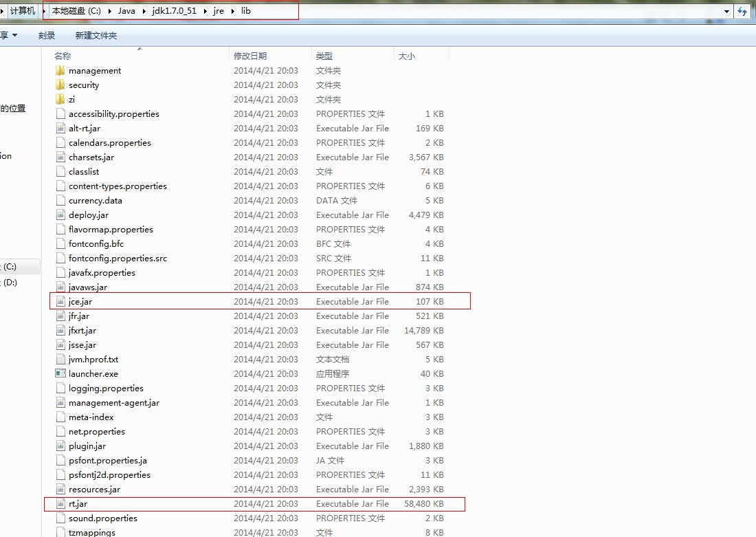Select jfr.jar file icon
756x537 pixels.
pyautogui.click(x=60, y=316)
